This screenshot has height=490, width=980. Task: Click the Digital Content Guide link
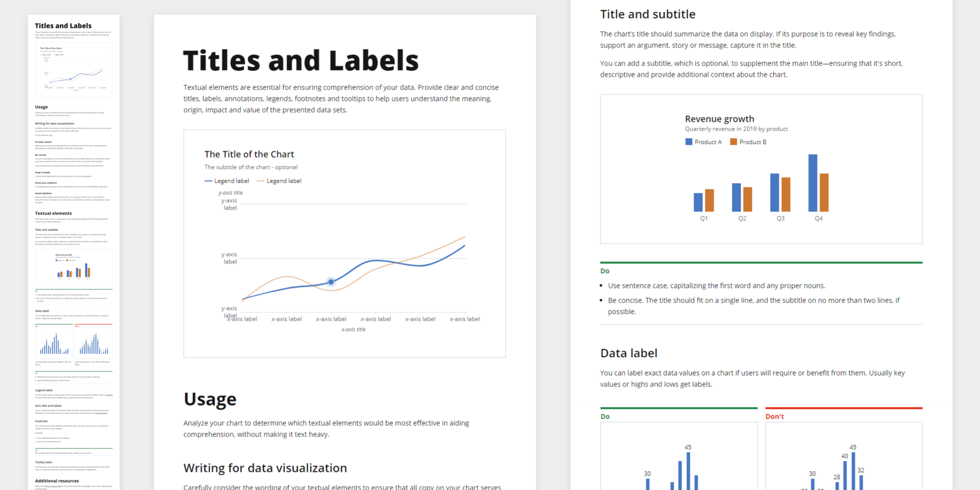53,486
